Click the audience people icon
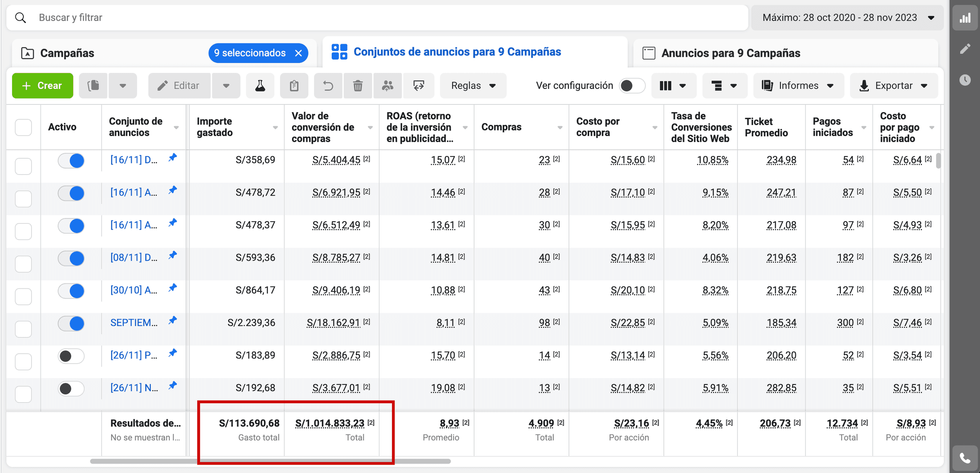The image size is (980, 473). [387, 86]
